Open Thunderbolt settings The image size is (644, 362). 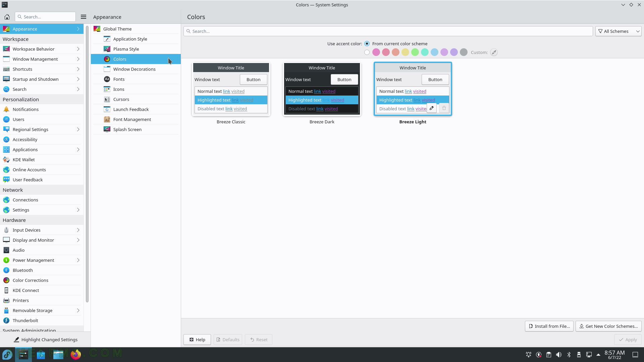[42, 320]
